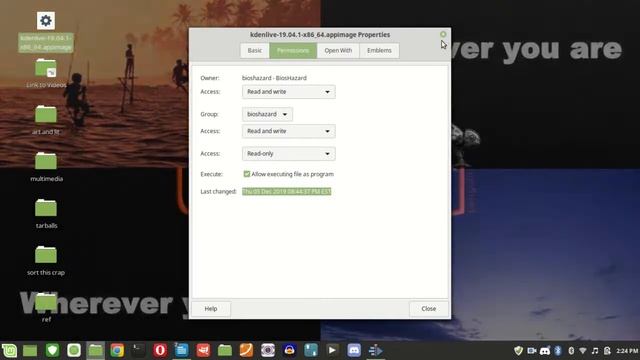Open the green shield app in taskbar
This screenshot has width=640, height=360.
(x=52, y=350)
